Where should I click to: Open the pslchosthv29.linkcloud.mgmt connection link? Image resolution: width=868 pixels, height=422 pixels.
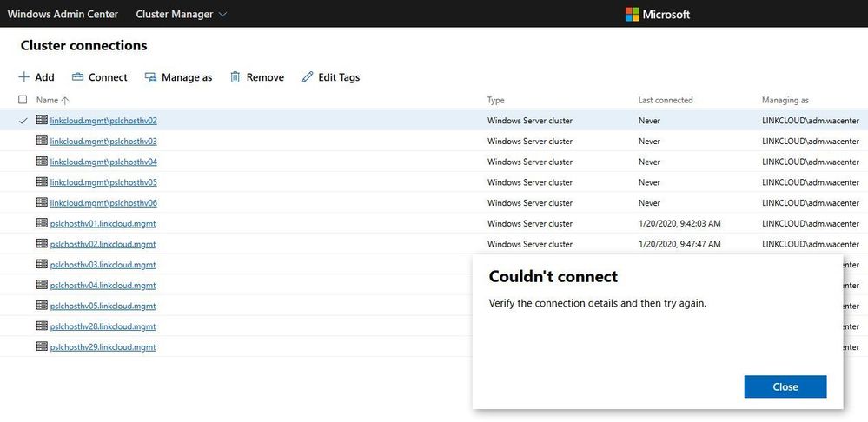[x=103, y=347]
